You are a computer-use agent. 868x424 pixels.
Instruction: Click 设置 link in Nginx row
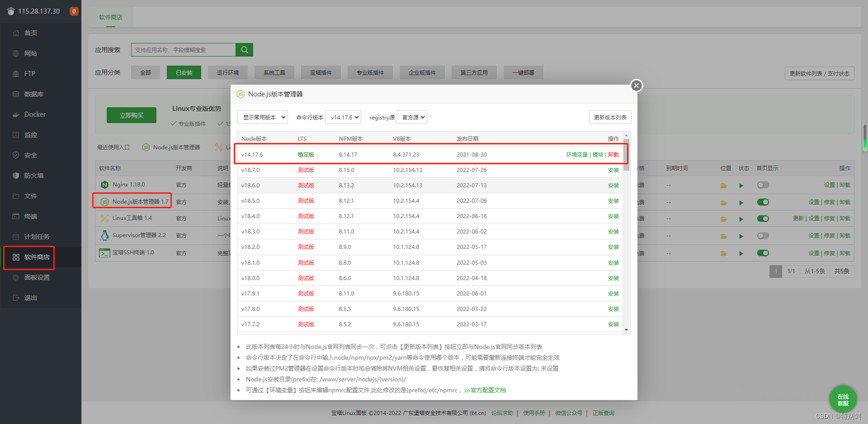coord(829,185)
